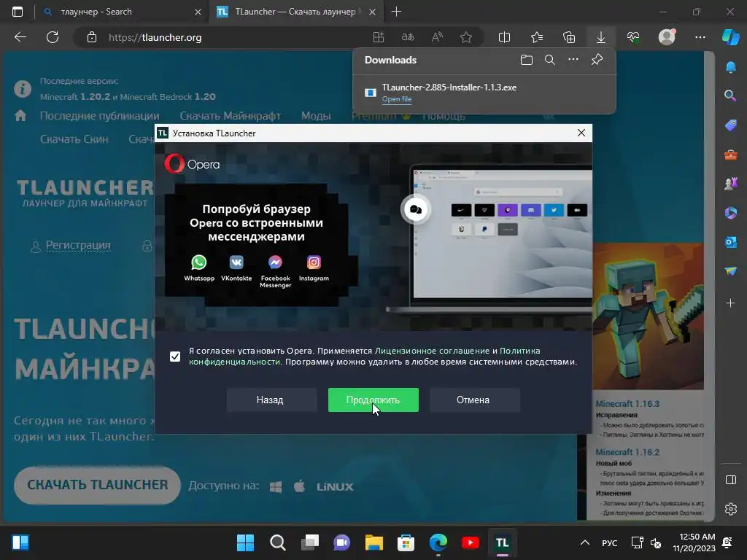Open the Favorites list icon
747x560 pixels.
click(x=537, y=37)
